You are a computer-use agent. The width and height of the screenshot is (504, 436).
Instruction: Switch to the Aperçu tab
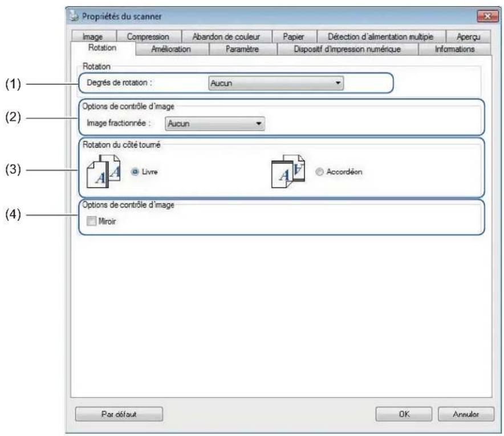coord(468,36)
